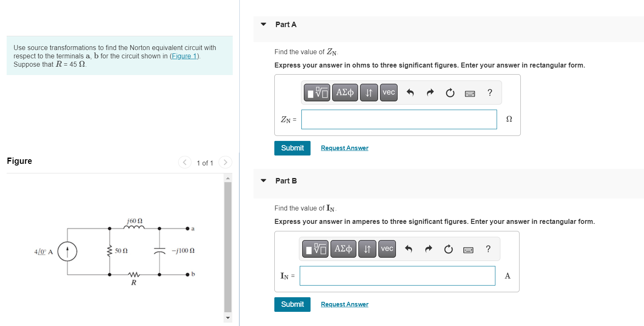The height and width of the screenshot is (326, 644).
Task: Go to the next figure arrow
Action: (x=225, y=162)
